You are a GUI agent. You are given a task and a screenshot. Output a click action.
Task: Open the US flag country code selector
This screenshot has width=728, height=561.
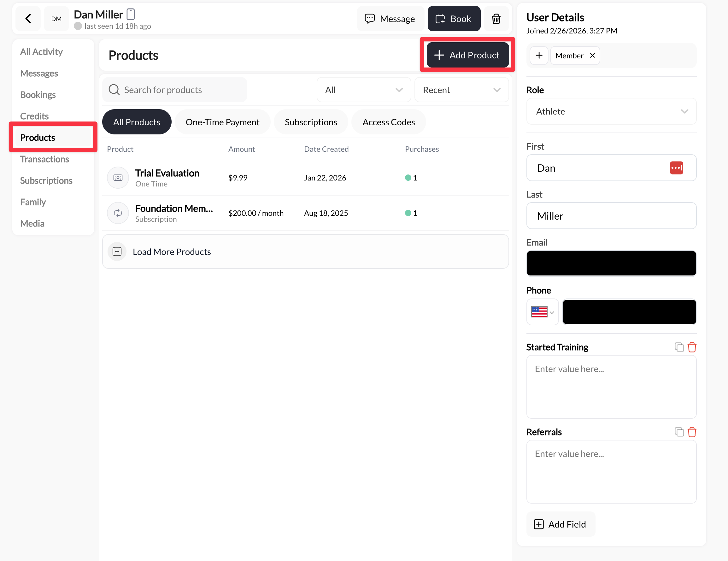pyautogui.click(x=542, y=311)
